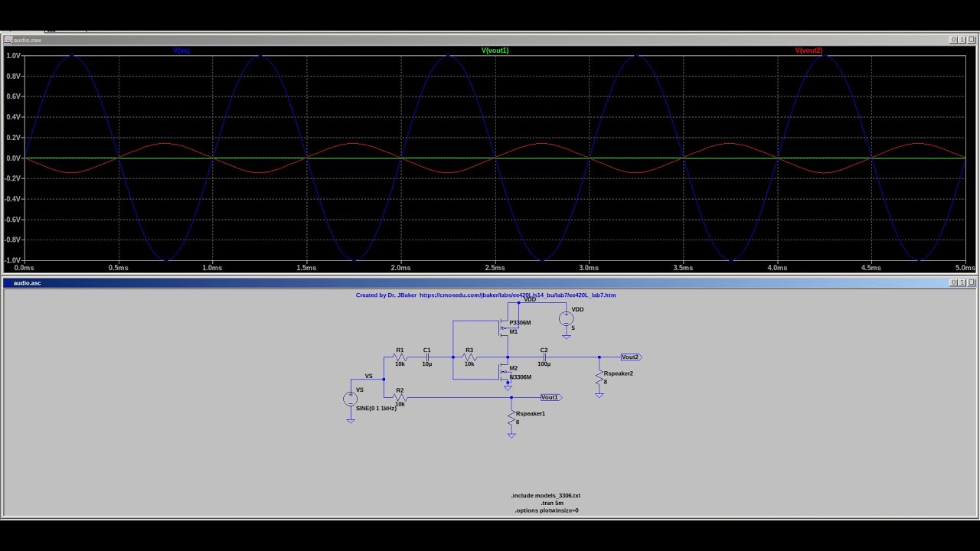Open the cmosedu.com lab7 URL comment

point(518,295)
